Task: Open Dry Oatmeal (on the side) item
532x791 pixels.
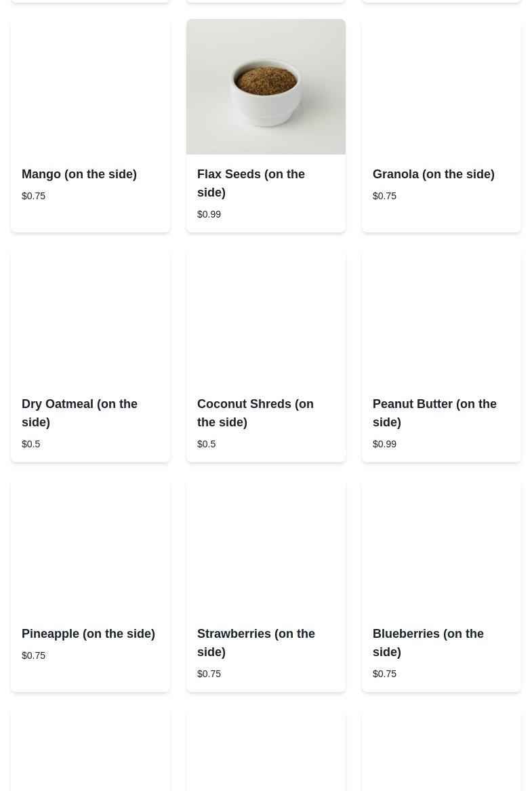Action: (x=79, y=413)
